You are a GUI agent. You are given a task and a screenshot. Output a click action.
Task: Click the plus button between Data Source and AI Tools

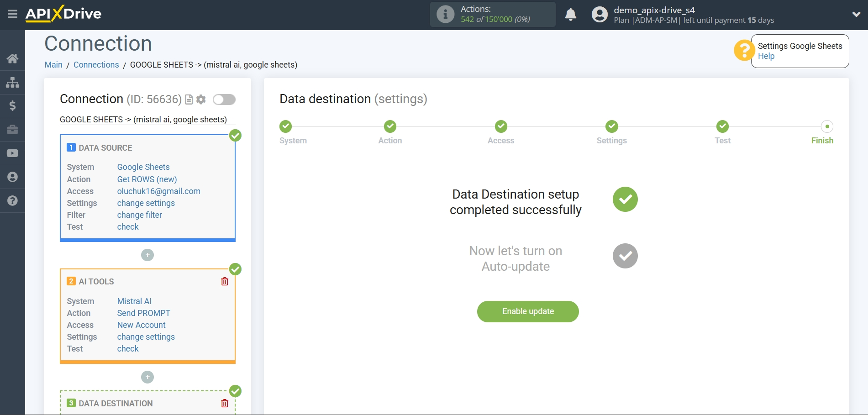click(147, 255)
